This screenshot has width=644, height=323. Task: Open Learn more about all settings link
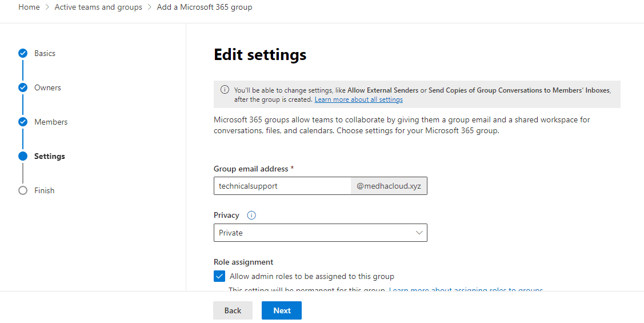358,99
